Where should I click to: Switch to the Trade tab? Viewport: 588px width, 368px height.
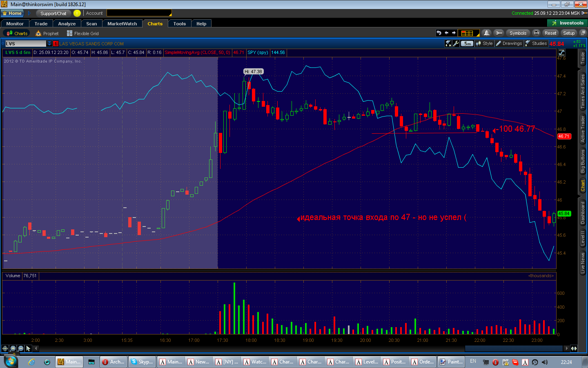click(x=41, y=24)
